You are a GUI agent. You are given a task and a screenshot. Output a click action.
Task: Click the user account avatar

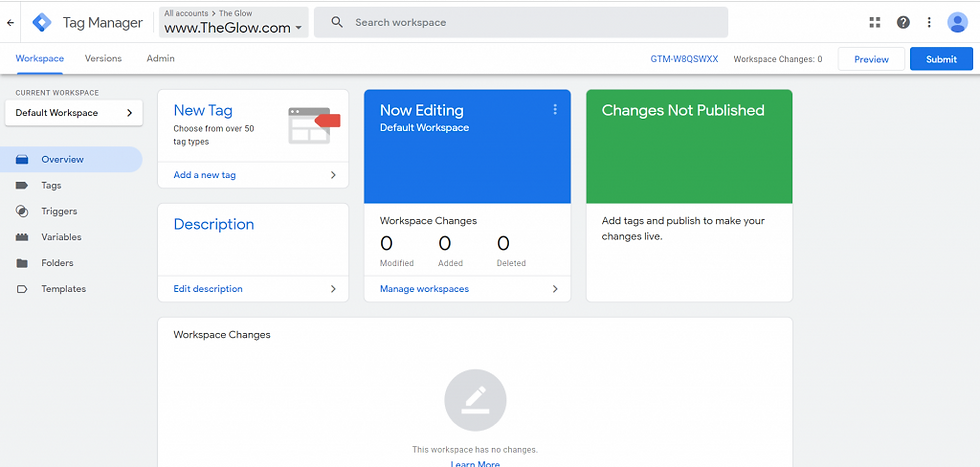[957, 23]
